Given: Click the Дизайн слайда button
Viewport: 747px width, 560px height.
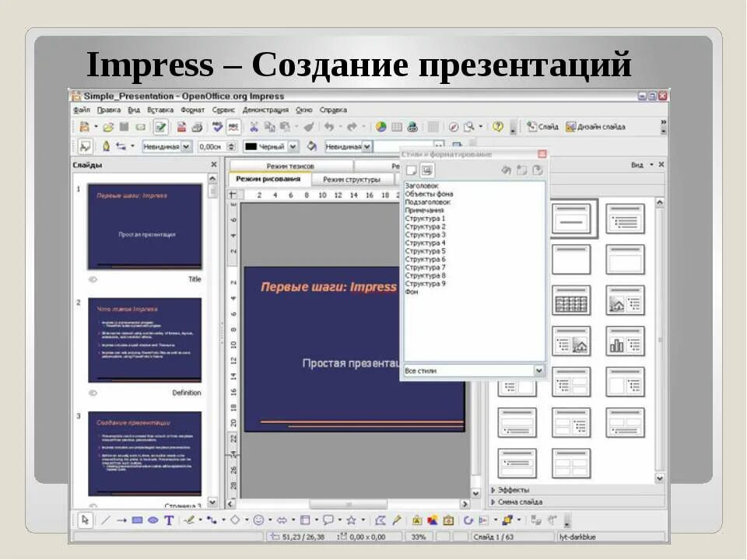Looking at the screenshot, I should 595,127.
